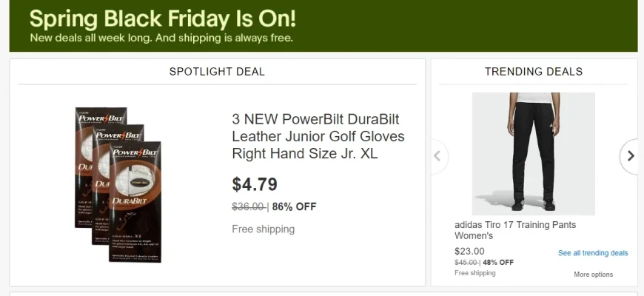This screenshot has width=644, height=296.
Task: Open the adidas Tiro 17 Training Pants title
Action: 514,230
